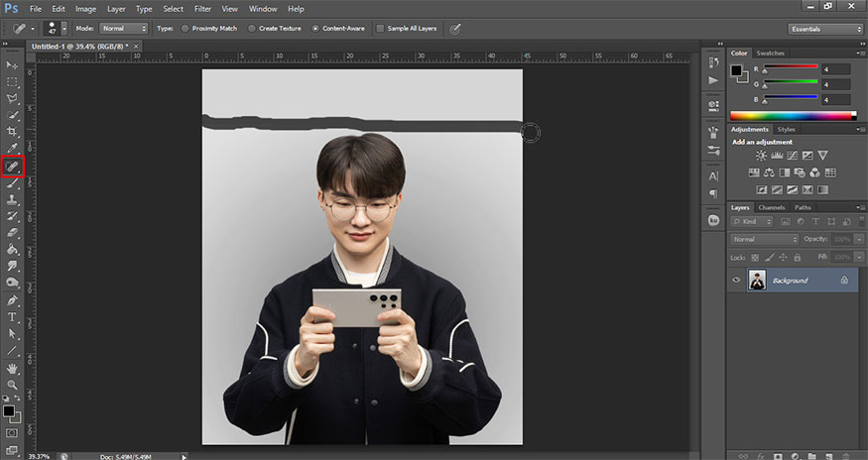Hide the Background layer with eye icon
Viewport: 868px width, 460px height.
pos(736,281)
